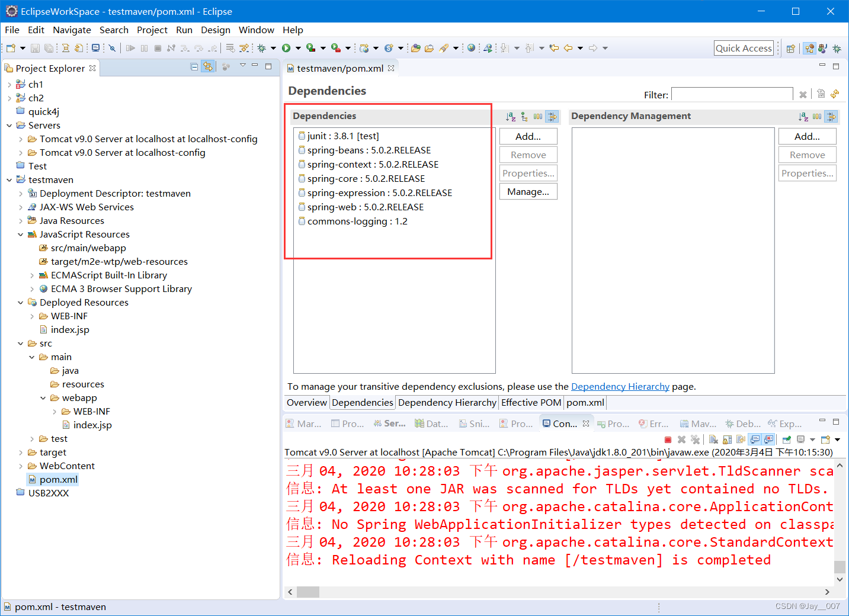Image resolution: width=849 pixels, height=616 pixels.
Task: Switch to the Overview editor tab
Action: click(x=306, y=403)
